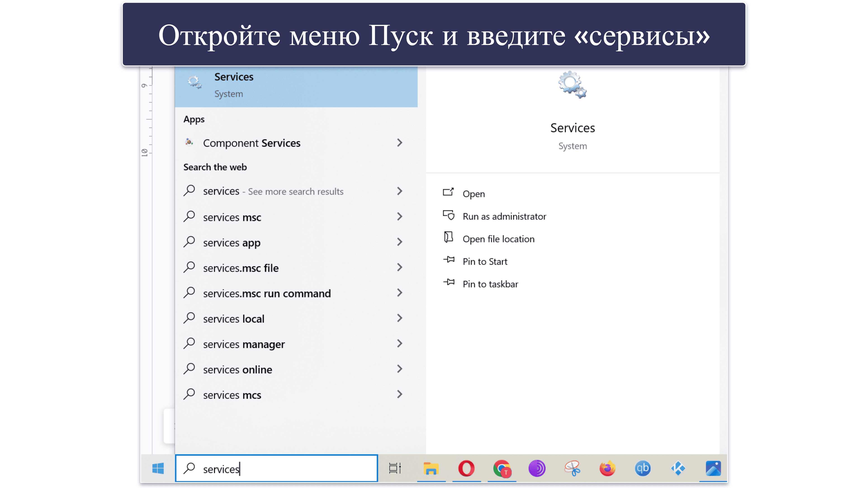Choose the 'services.msc file' web suggestion

pyautogui.click(x=296, y=268)
